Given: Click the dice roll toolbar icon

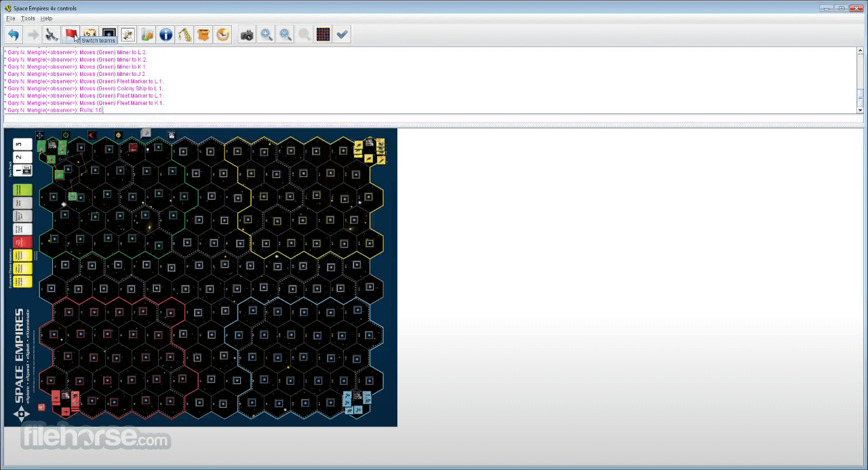Looking at the screenshot, I should tap(90, 33).
